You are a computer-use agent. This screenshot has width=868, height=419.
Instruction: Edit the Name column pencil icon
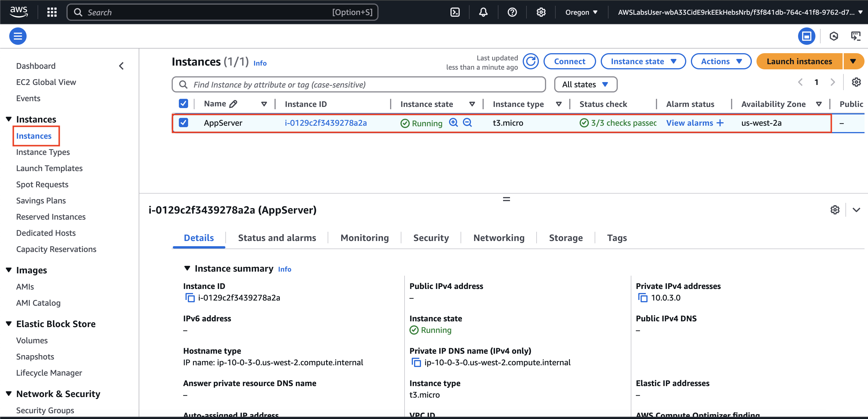click(233, 104)
